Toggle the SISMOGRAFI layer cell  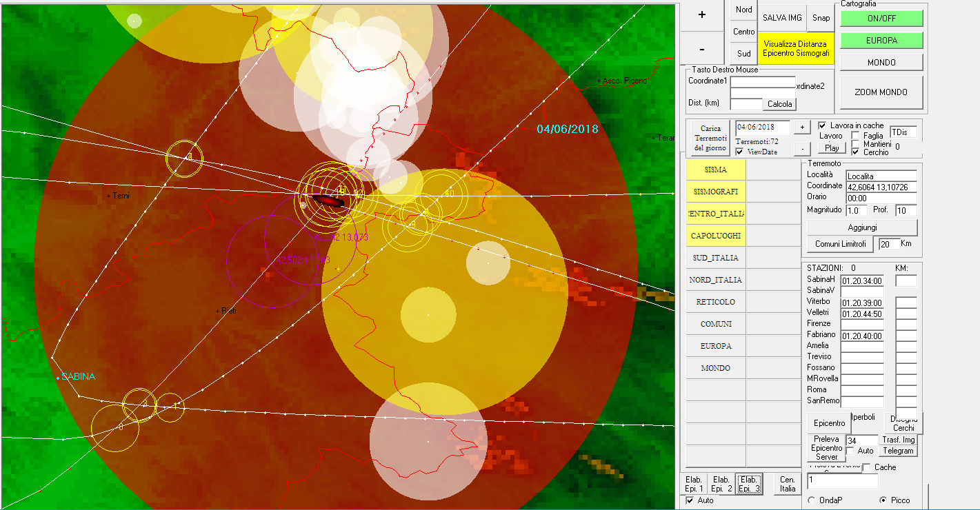point(716,192)
